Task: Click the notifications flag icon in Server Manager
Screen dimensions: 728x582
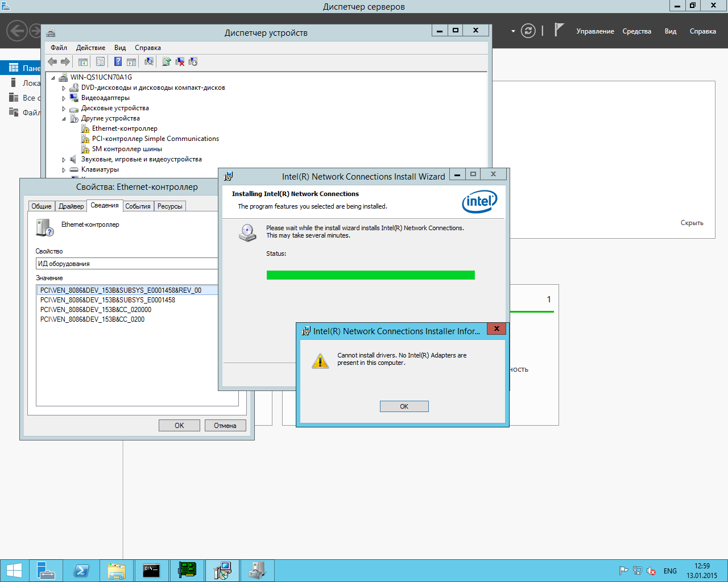Action: (559, 30)
